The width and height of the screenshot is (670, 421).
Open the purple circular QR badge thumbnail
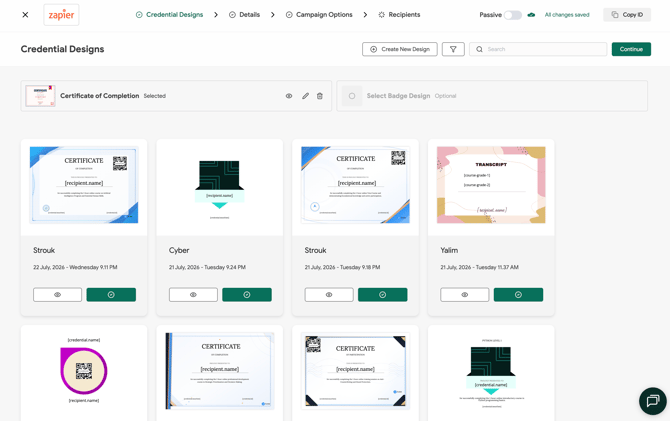(84, 370)
